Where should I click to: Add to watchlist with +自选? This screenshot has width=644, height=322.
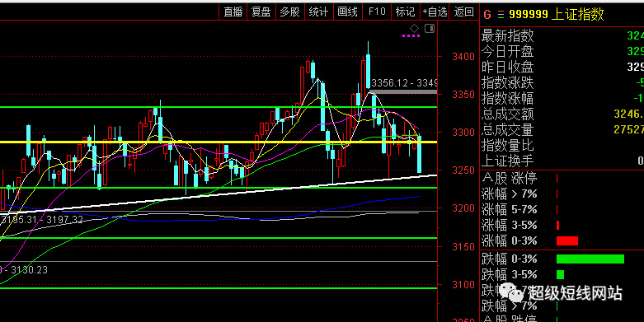click(435, 12)
